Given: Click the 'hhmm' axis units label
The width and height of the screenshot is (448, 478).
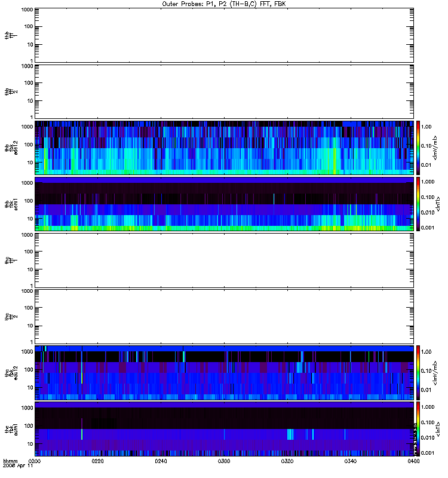Looking at the screenshot, I should click(x=10, y=461).
